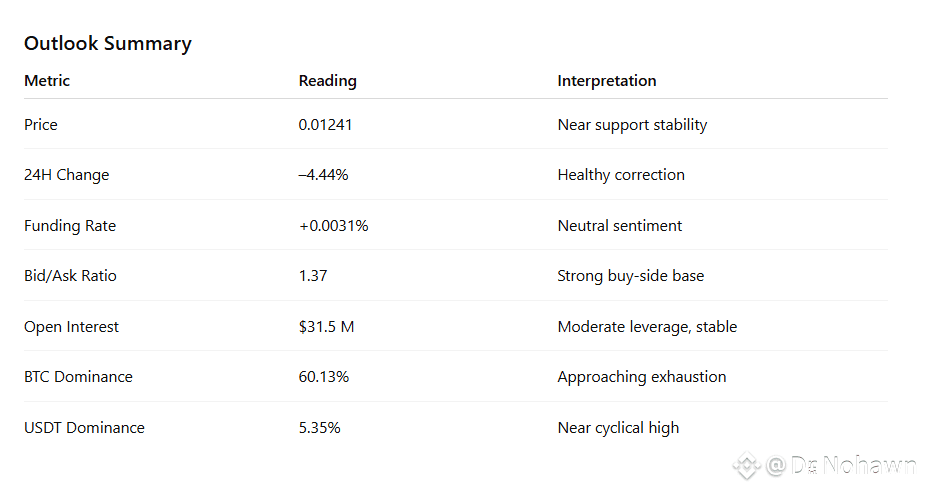Screen dimensions: 925x491
Task: Click the Funding Rate row label
Action: tap(70, 226)
